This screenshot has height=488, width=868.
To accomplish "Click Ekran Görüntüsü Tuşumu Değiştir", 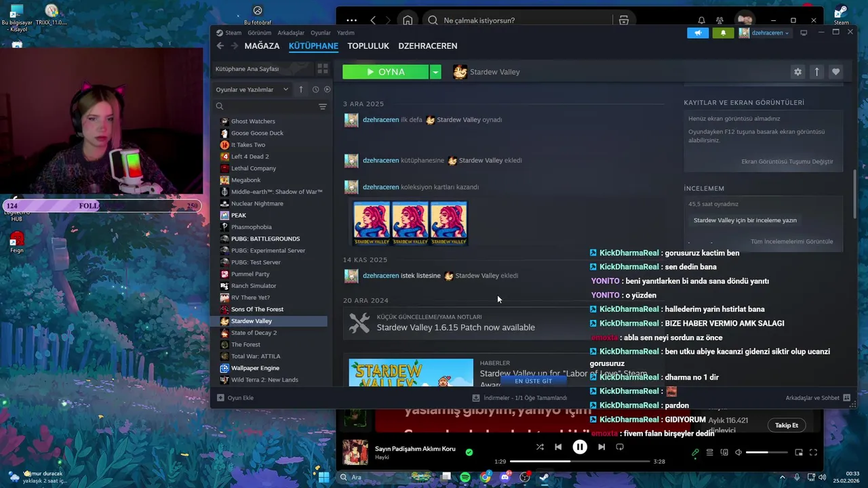I will click(x=787, y=162).
